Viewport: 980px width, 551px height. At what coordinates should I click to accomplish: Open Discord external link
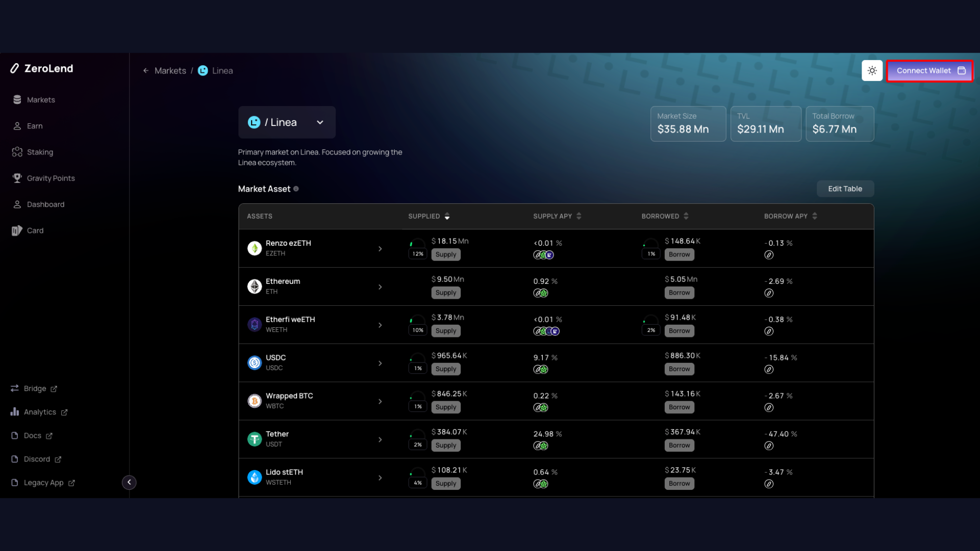(x=36, y=459)
